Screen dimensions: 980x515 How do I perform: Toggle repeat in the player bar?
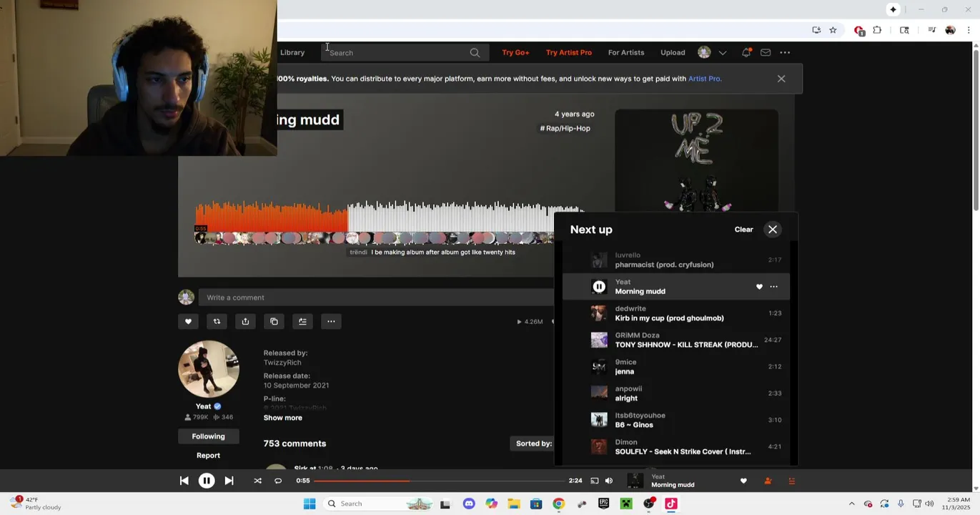(x=278, y=481)
